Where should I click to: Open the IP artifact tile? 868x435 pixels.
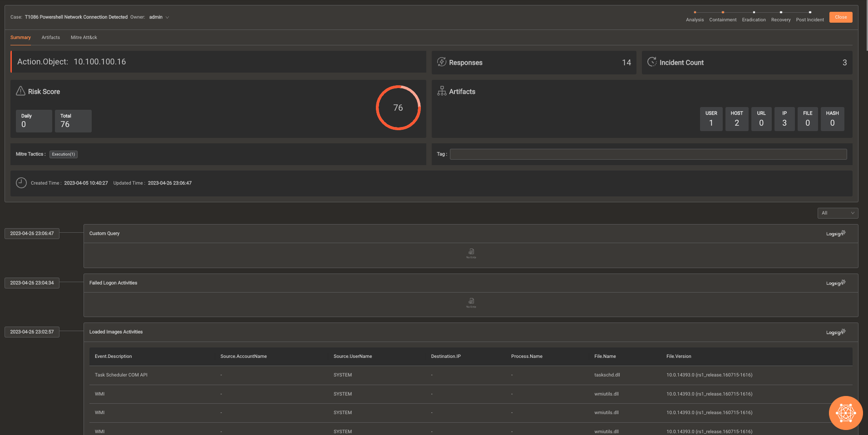(x=784, y=119)
